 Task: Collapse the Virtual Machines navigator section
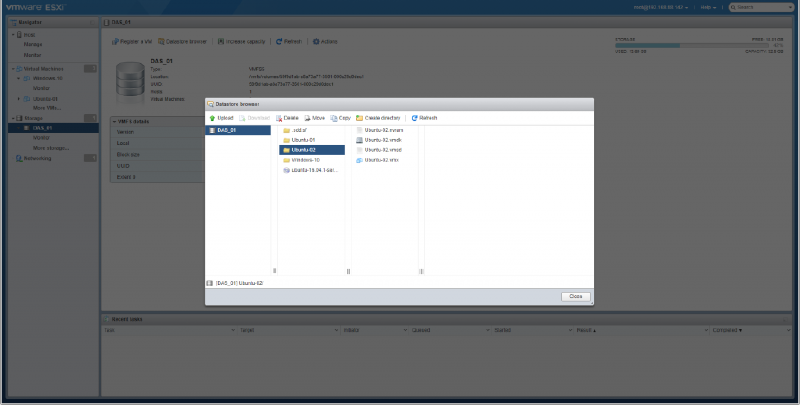(12, 68)
